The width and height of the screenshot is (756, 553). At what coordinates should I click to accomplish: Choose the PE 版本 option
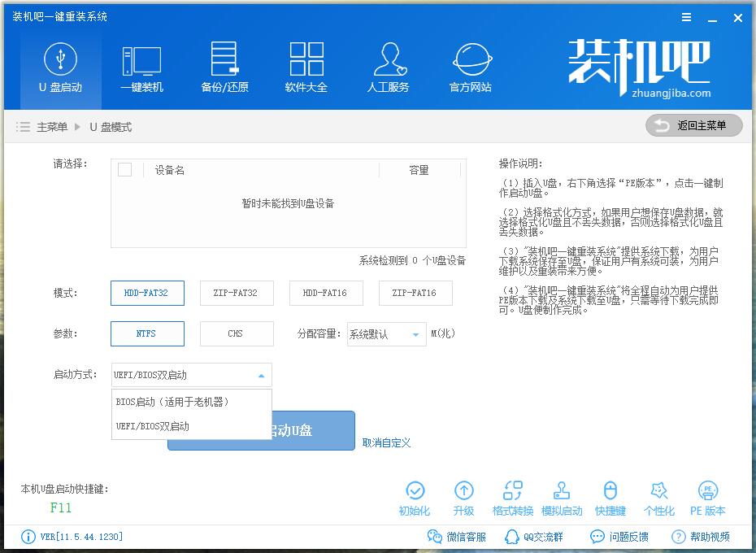point(708,499)
